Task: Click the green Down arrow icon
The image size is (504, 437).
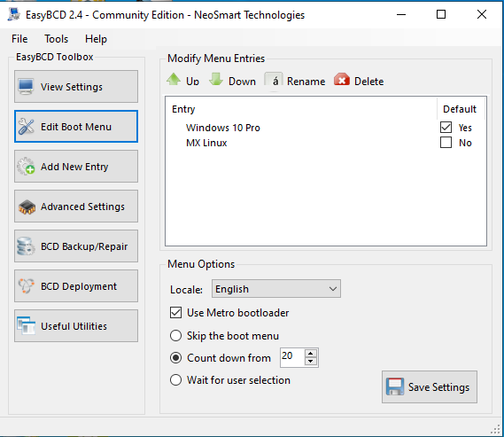Action: [x=216, y=80]
